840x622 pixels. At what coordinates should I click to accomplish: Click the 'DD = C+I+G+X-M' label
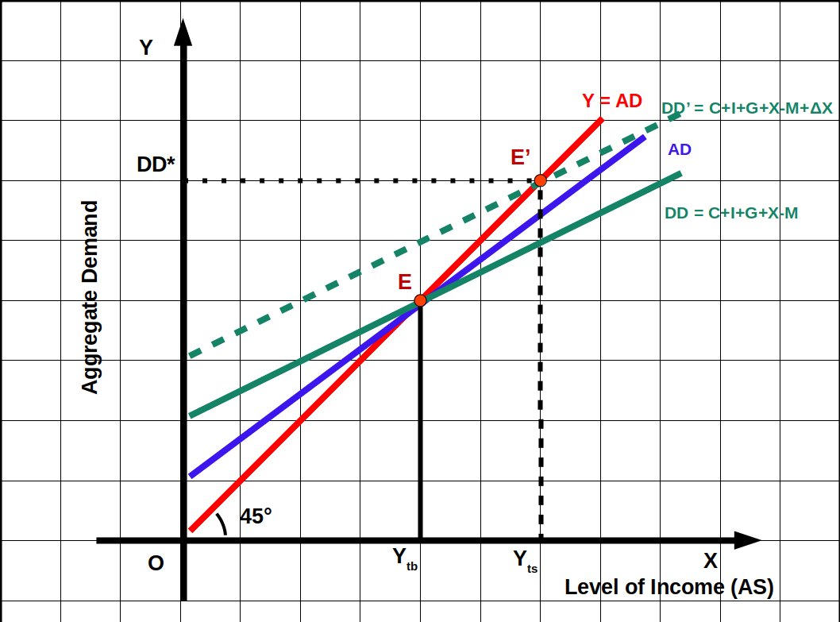tap(730, 213)
